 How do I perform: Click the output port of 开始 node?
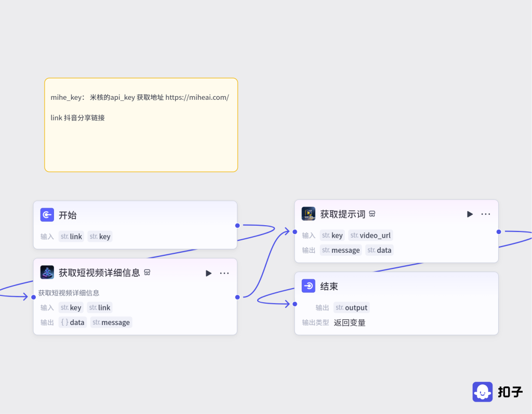point(237,226)
